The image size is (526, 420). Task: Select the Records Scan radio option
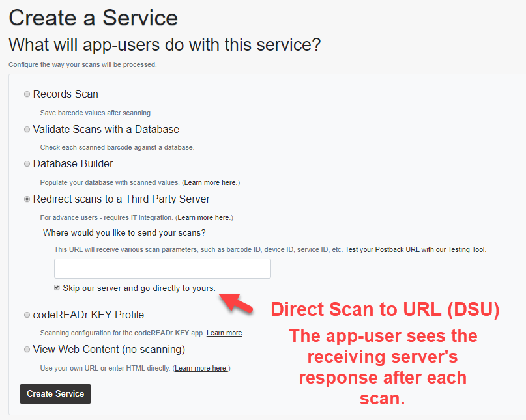(x=27, y=94)
